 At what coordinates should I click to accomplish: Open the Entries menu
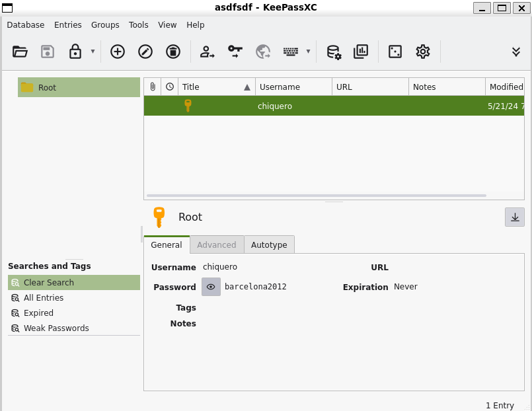pyautogui.click(x=68, y=24)
